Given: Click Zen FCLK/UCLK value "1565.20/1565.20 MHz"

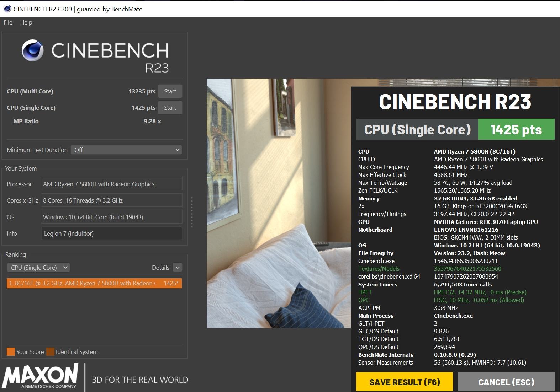Looking at the screenshot, I should pos(462,190).
